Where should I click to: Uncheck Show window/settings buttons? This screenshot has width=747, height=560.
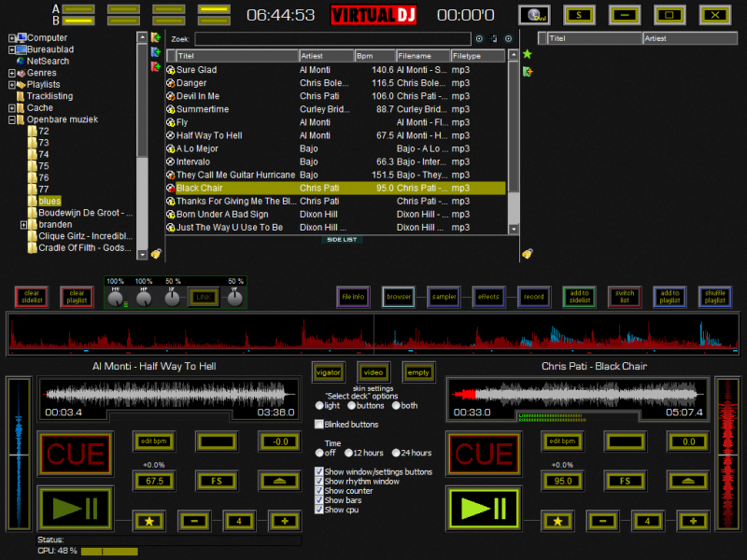pos(319,471)
